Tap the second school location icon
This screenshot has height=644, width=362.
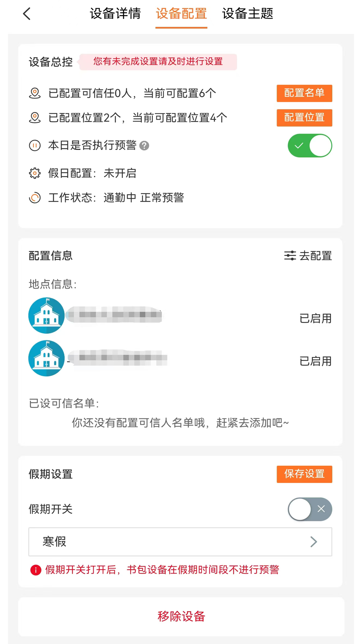[46, 358]
